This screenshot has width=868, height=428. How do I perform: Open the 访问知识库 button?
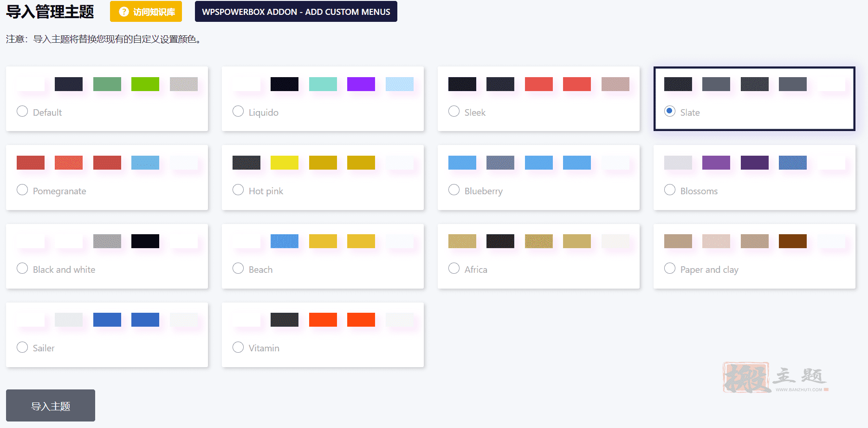(146, 12)
